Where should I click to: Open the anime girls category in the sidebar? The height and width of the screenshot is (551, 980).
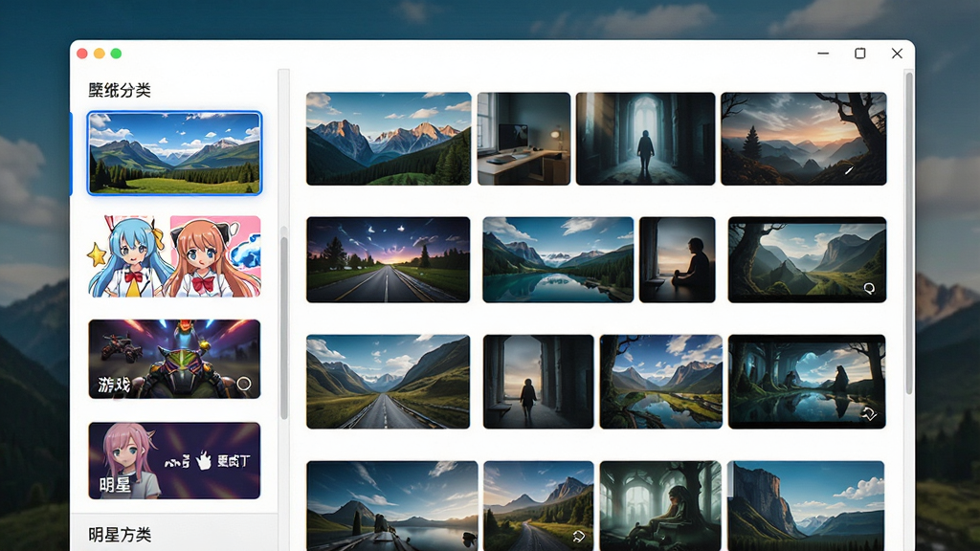point(174,256)
